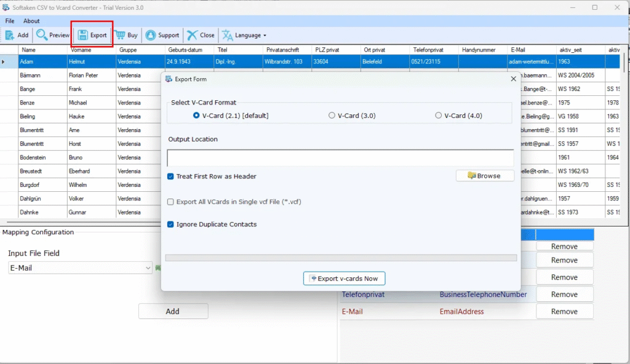Click the Close toolbar item

coord(201,36)
